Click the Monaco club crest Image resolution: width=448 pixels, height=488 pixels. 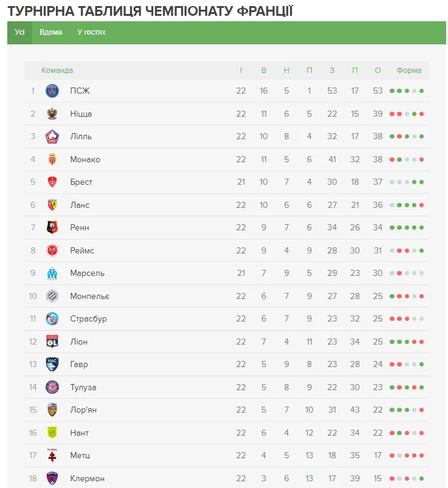pyautogui.click(x=52, y=159)
